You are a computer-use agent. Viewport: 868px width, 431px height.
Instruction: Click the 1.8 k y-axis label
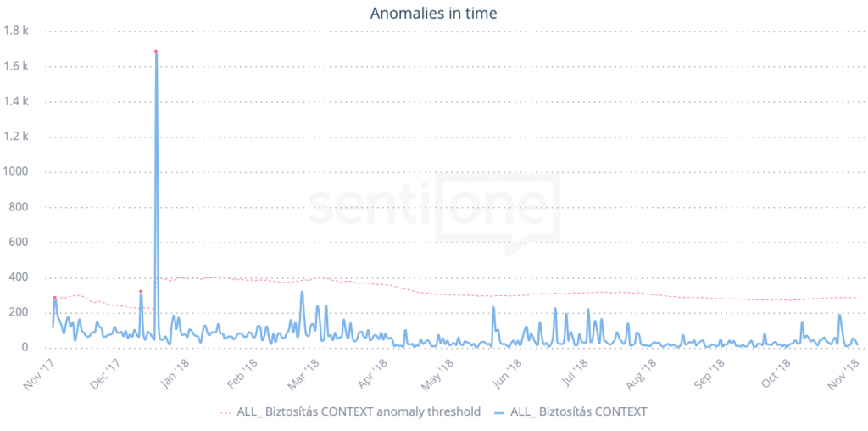(x=17, y=31)
